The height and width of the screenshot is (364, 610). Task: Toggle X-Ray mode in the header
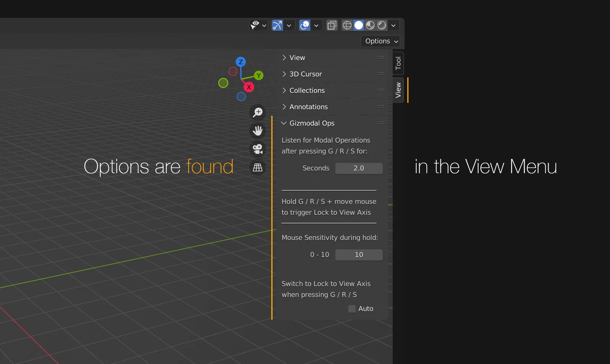[x=331, y=25]
